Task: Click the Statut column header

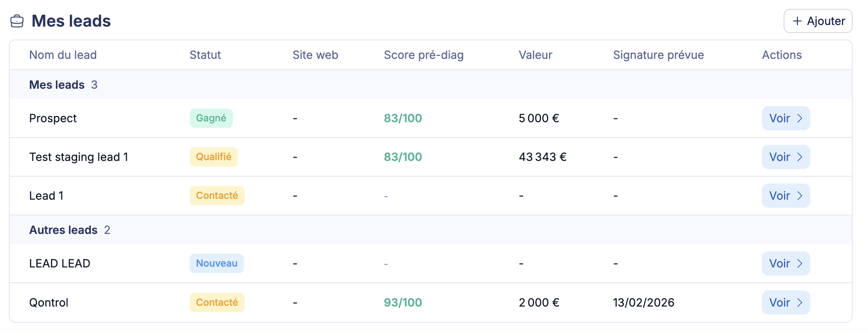Action: (205, 55)
